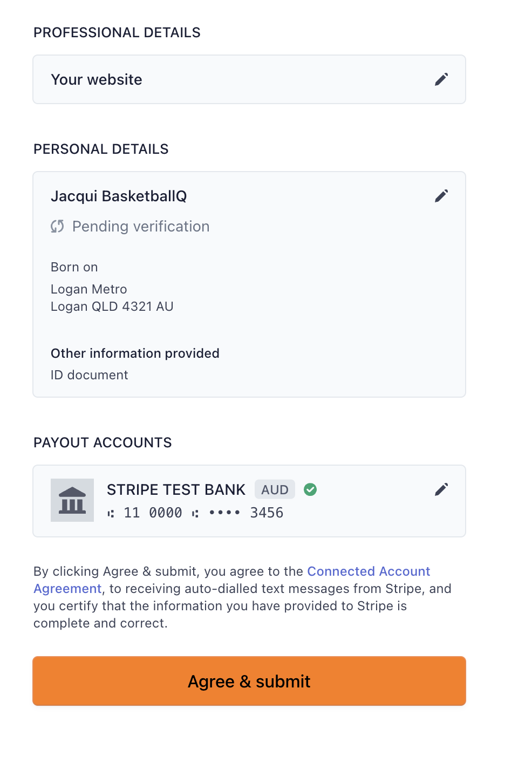Click the routing symbol before 11 0000
The height and width of the screenshot is (777, 532).
coord(111,514)
